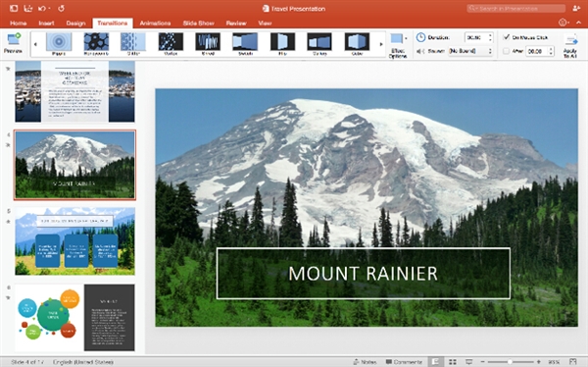
Task: Click the transition star icon beside slide 4
Action: pyautogui.click(x=8, y=145)
